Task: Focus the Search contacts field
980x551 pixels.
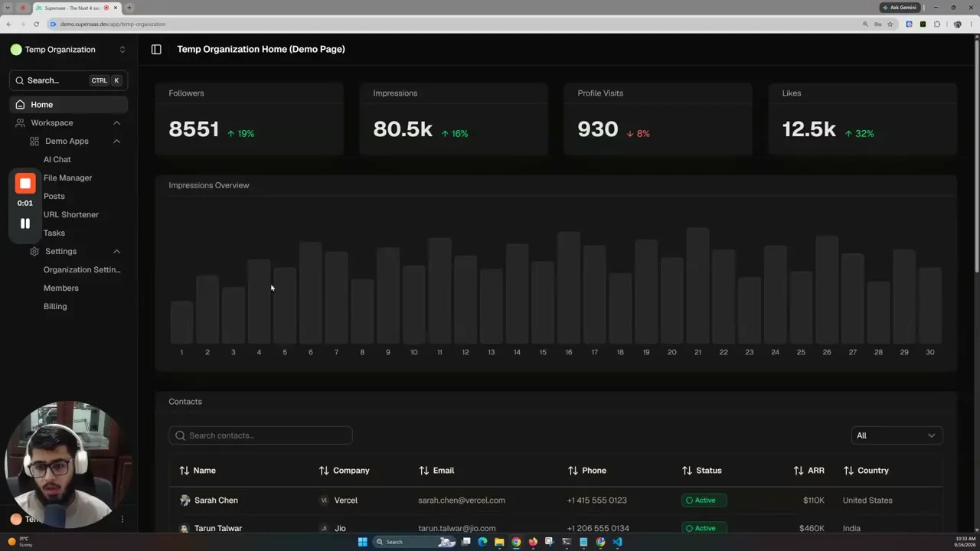Action: 260,435
